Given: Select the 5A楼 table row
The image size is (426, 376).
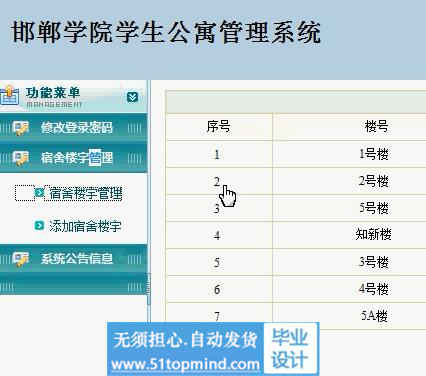Looking at the screenshot, I should (x=296, y=316).
